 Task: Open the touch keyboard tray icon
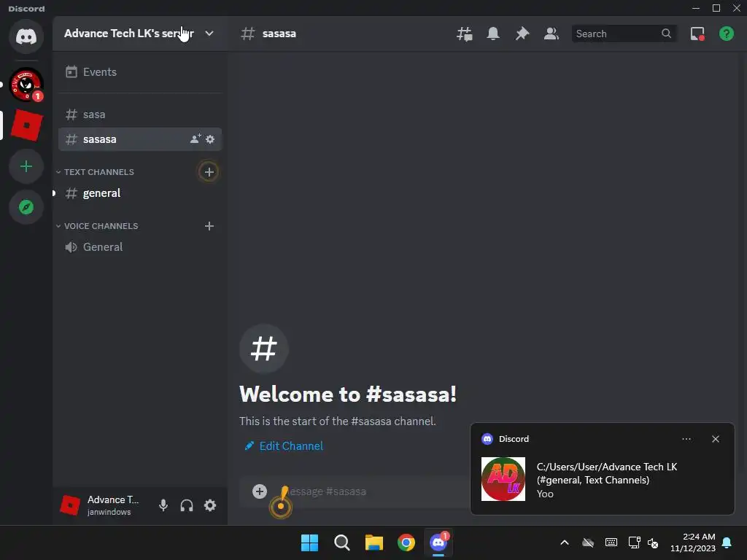[x=611, y=542]
